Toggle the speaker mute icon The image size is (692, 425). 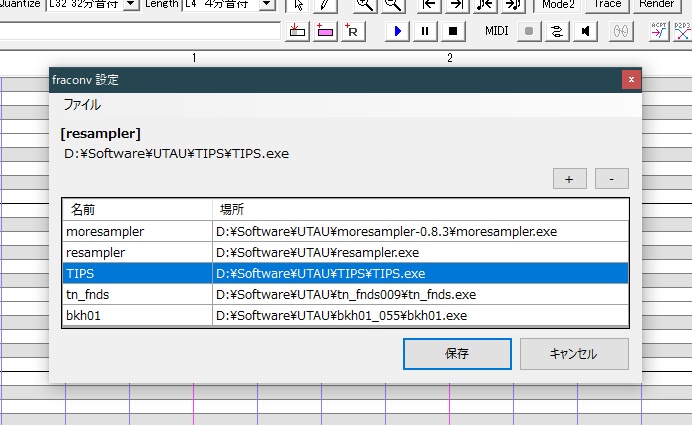(585, 31)
